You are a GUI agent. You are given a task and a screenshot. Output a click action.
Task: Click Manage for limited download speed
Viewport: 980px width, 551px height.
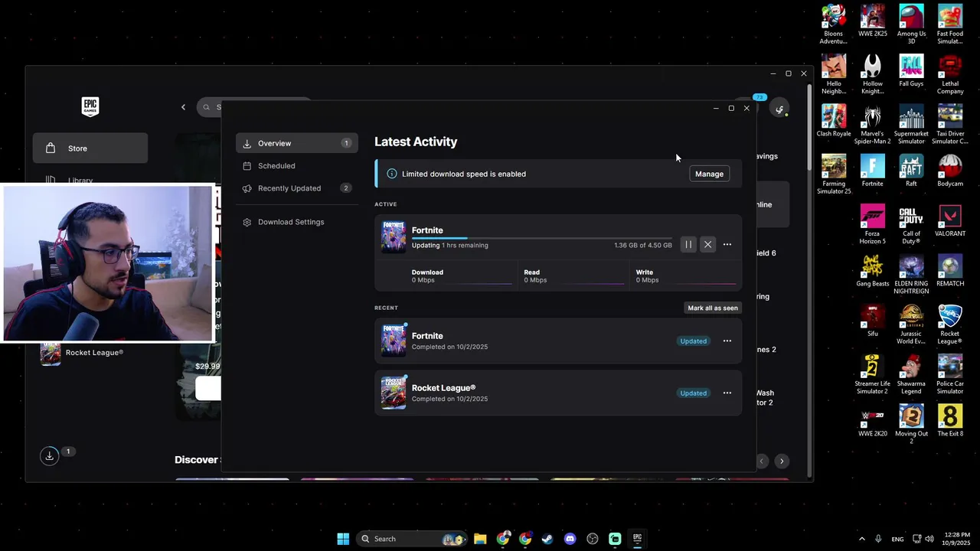coord(709,174)
